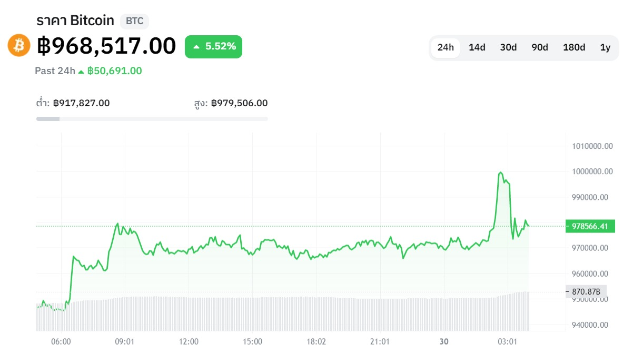The image size is (623, 364).
Task: Click the orange Bitcoin logo icon
Action: (x=19, y=45)
